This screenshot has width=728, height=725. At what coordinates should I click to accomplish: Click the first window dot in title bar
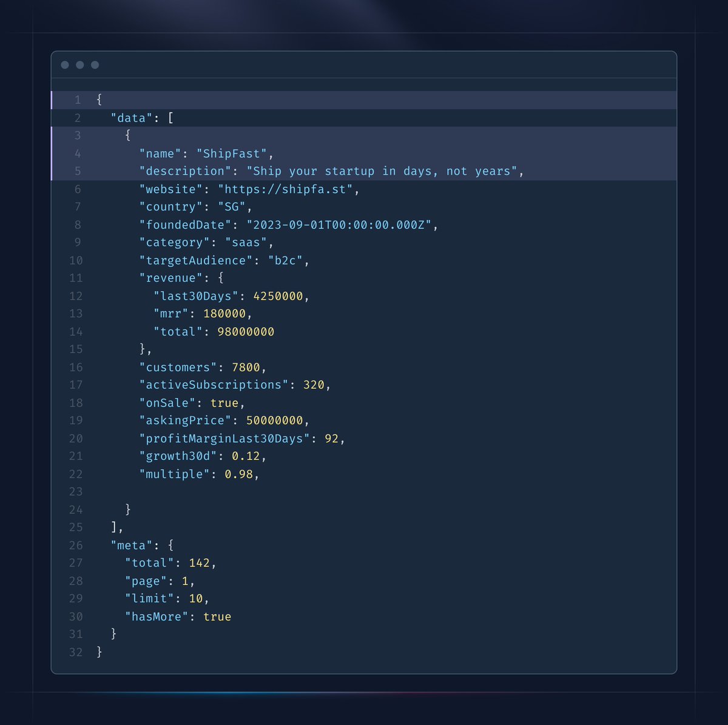click(65, 65)
